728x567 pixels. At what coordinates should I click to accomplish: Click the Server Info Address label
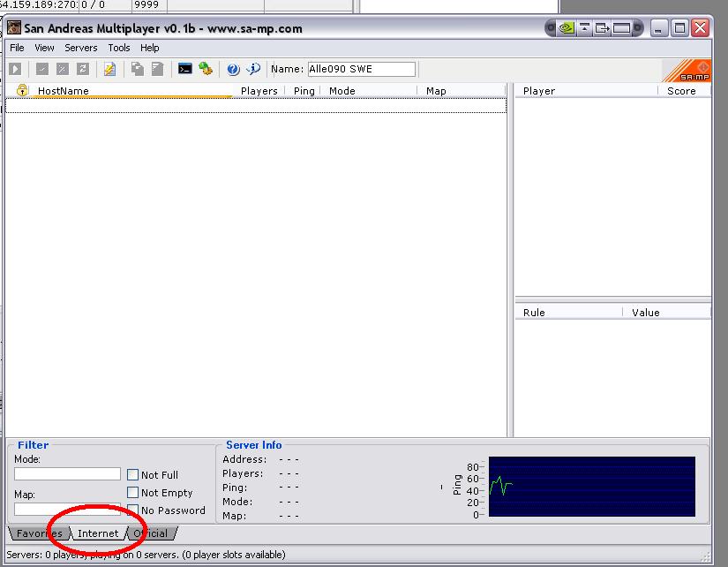(244, 459)
